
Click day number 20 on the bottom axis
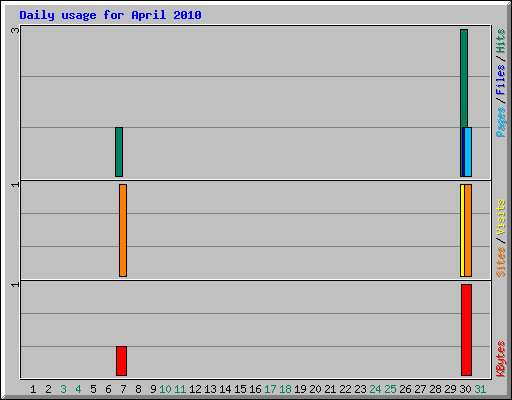315,389
